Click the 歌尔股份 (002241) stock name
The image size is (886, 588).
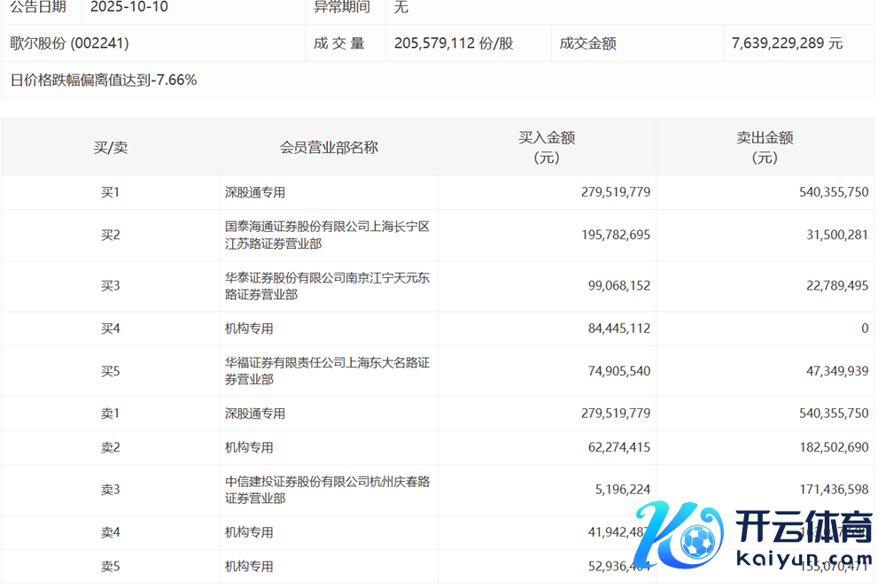click(69, 43)
